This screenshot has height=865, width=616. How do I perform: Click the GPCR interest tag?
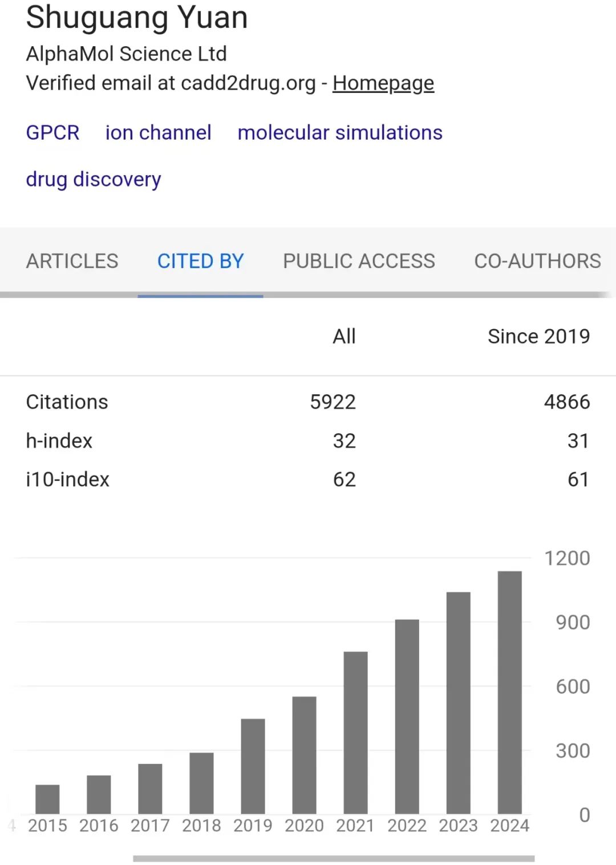pyautogui.click(x=52, y=132)
